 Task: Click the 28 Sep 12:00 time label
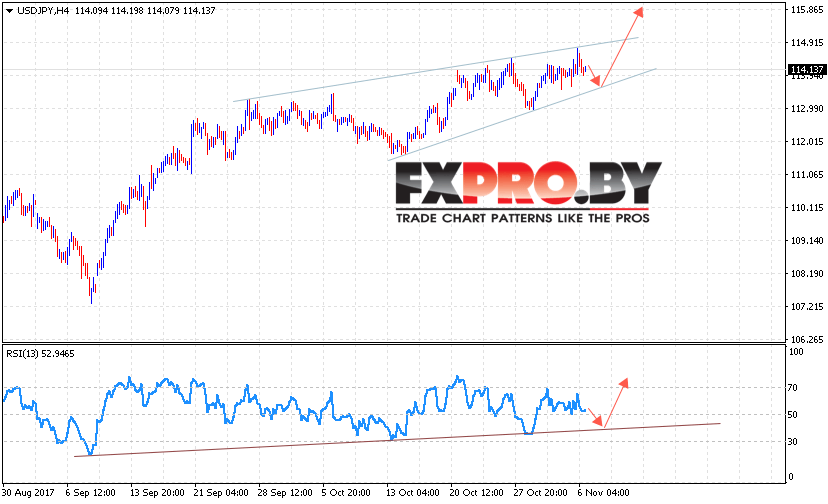(285, 492)
